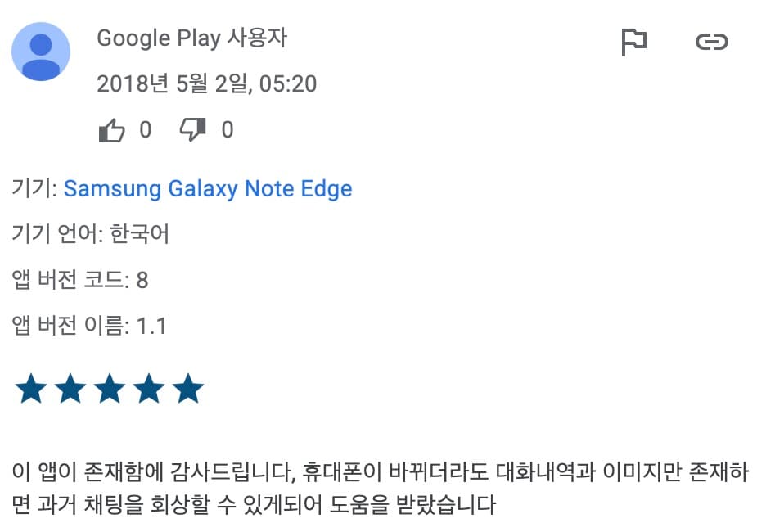Click the thumbs up count number

[x=145, y=130]
